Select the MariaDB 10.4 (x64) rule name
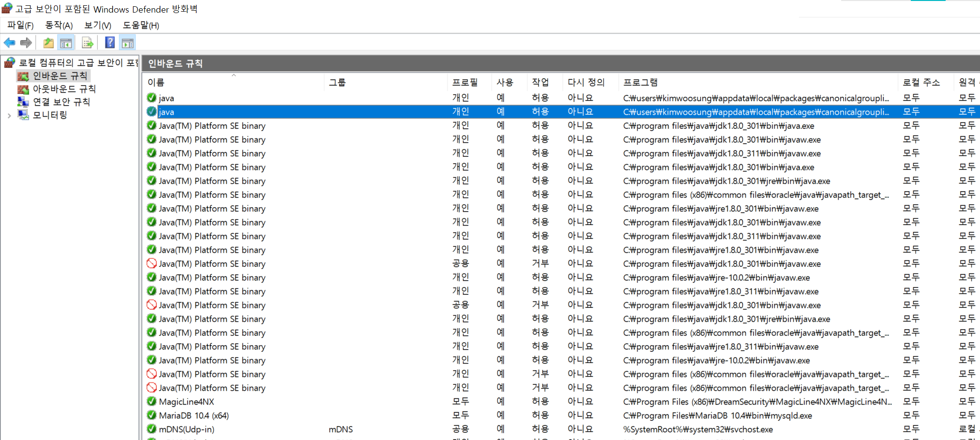980x440 pixels. (193, 415)
